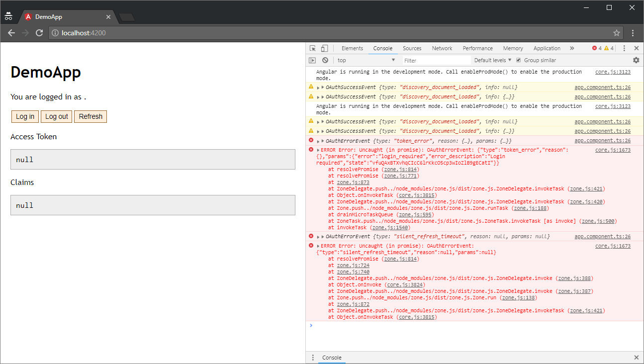Screen dimensions: 644x364
Task: Switch to Network tab
Action: tap(442, 48)
